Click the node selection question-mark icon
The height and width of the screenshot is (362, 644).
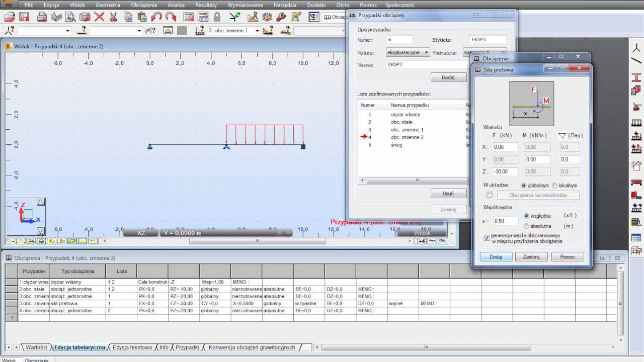click(x=10, y=31)
